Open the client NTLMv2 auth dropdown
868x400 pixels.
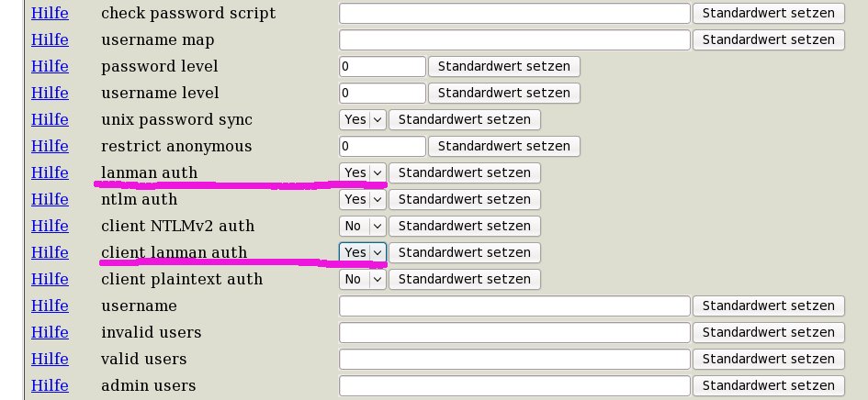[x=363, y=226]
